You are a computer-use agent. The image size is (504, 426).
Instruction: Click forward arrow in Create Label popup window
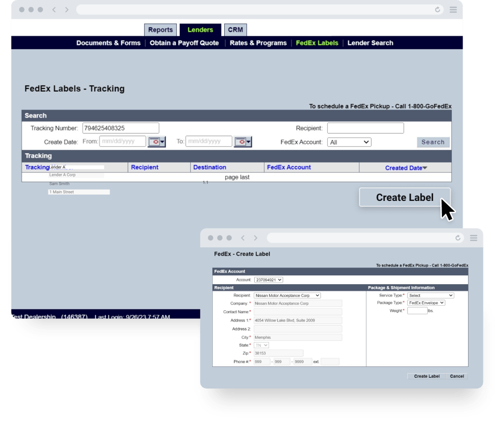(256, 238)
